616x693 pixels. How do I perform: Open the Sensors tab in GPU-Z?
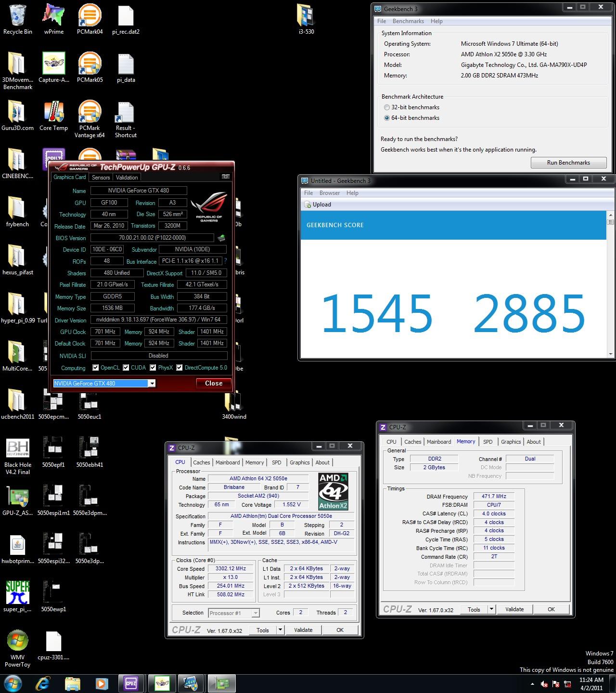click(x=101, y=177)
